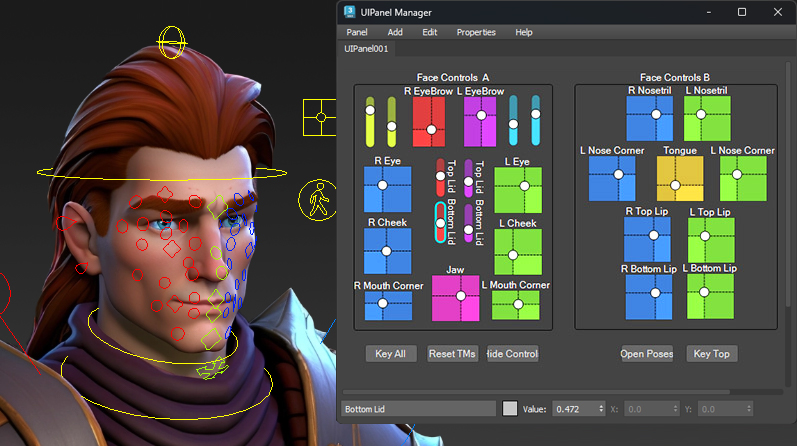Screen dimensions: 797x446
Task: Click the Jaw magenta joystick pad
Action: 455,299
